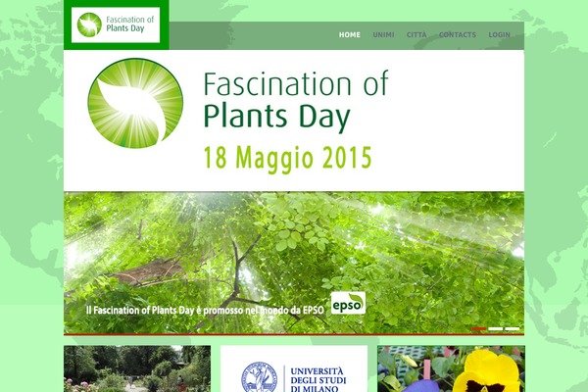The image size is (588, 392).
Task: Open the Università degli Studi di Milano card
Action: click(294, 368)
